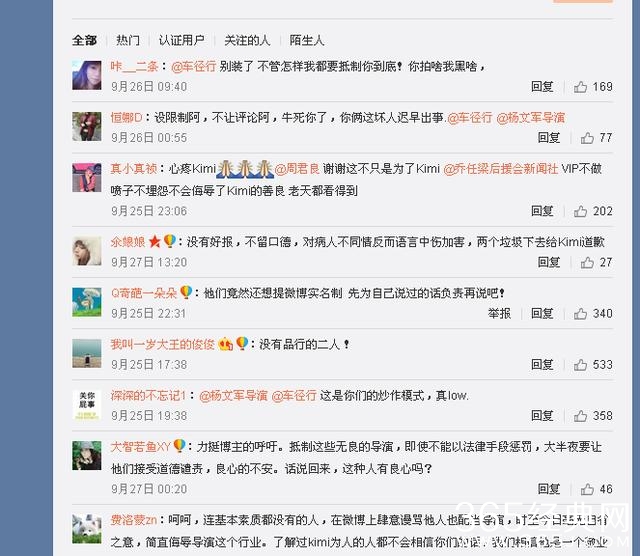
Task: Click 恒娜D's avatar thumbnail
Action: pos(87,127)
